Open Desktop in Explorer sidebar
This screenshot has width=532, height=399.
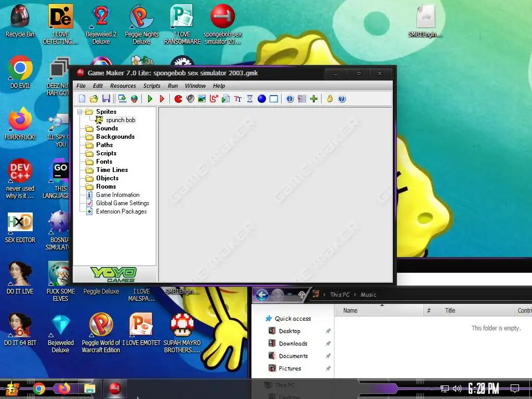tap(289, 331)
